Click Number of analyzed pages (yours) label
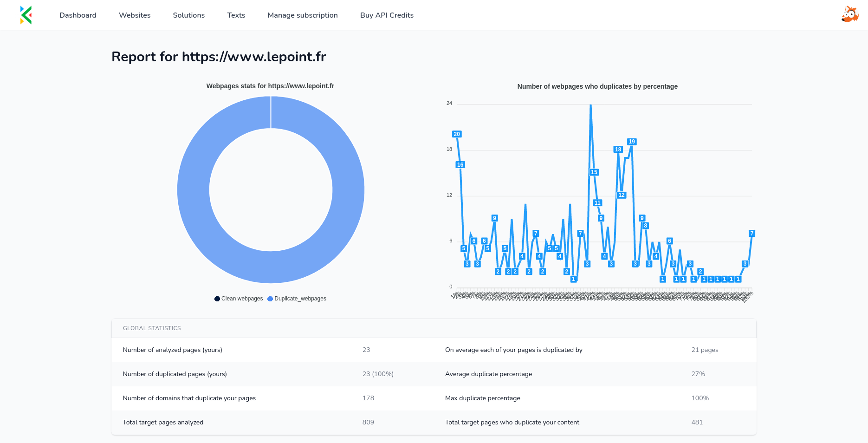868x443 pixels. 172,350
